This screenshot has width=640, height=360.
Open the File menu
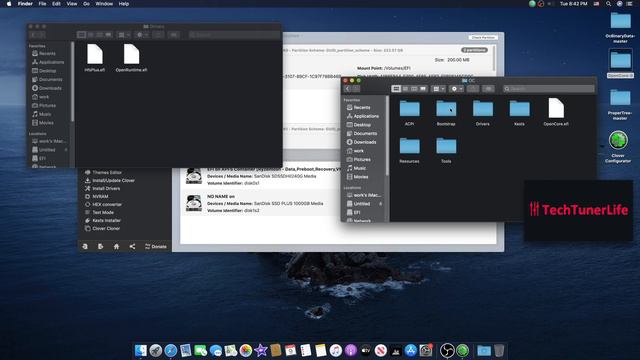tap(42, 4)
